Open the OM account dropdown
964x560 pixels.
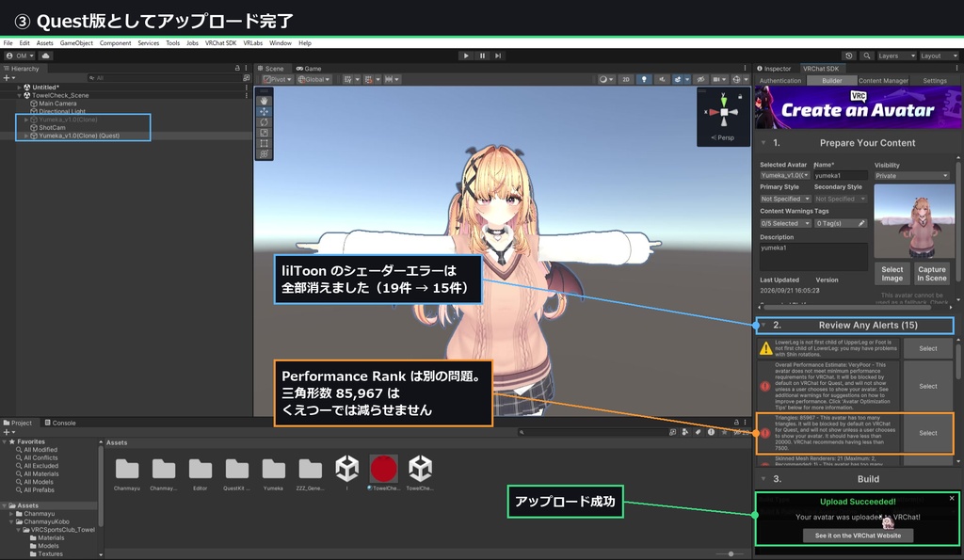click(x=20, y=56)
